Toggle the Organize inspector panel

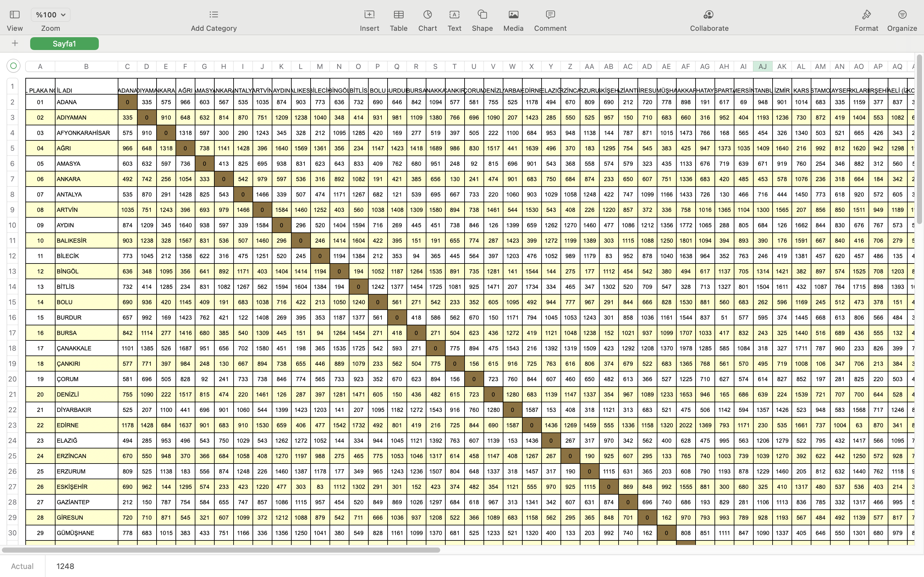[902, 14]
